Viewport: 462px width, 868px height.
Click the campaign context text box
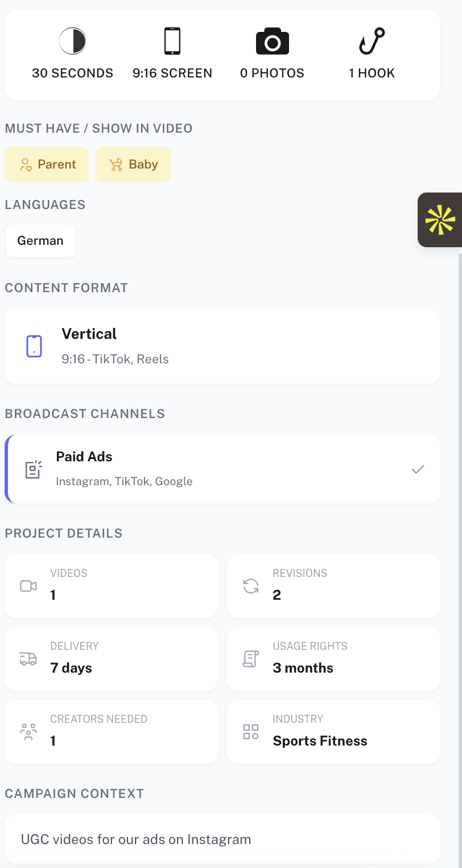coord(222,839)
